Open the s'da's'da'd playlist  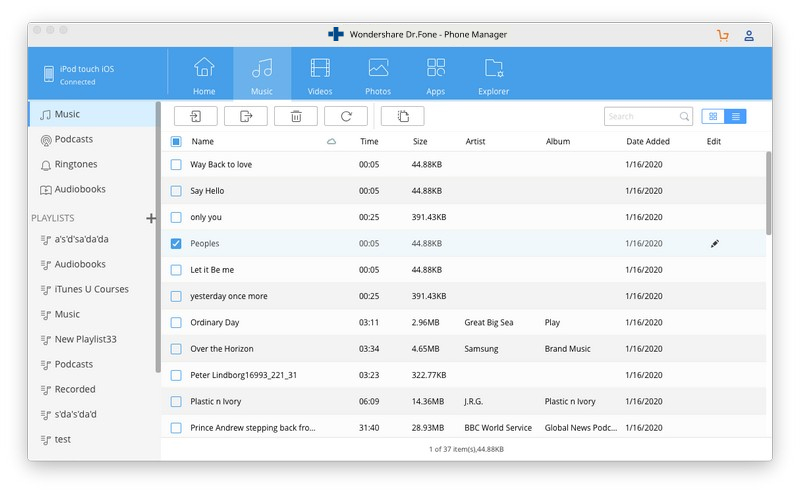coord(92,414)
